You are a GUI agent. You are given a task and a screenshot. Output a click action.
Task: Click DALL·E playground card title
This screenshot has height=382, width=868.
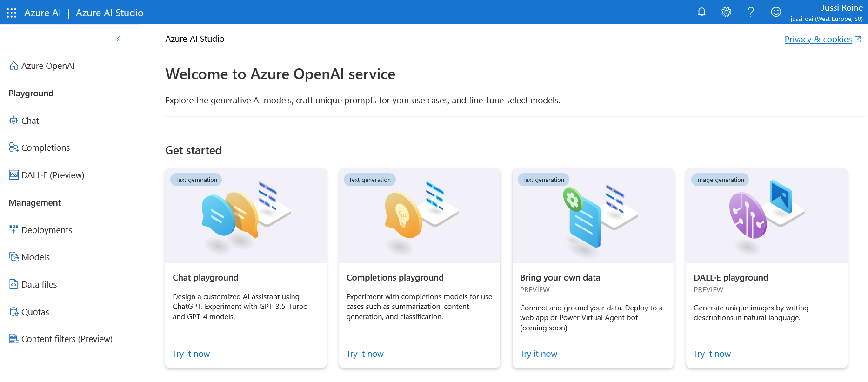(731, 278)
